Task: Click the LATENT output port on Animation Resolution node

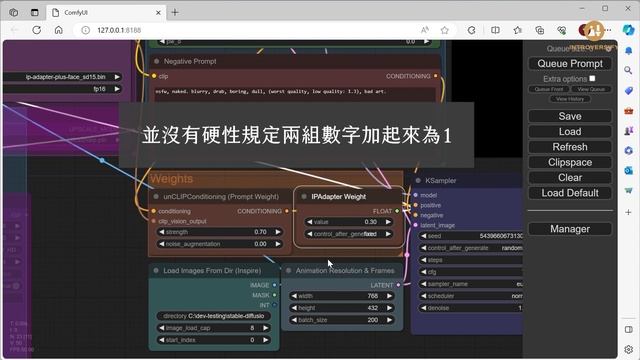Action: click(398, 285)
